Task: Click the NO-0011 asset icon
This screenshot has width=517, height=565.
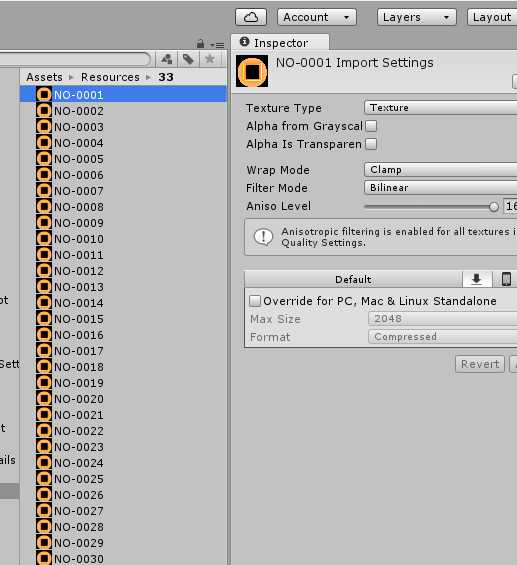Action: [x=44, y=255]
